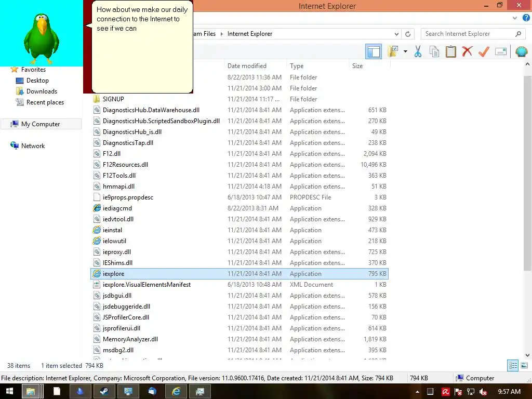Click the iexplore application icon
The image size is (532, 399).
97,273
